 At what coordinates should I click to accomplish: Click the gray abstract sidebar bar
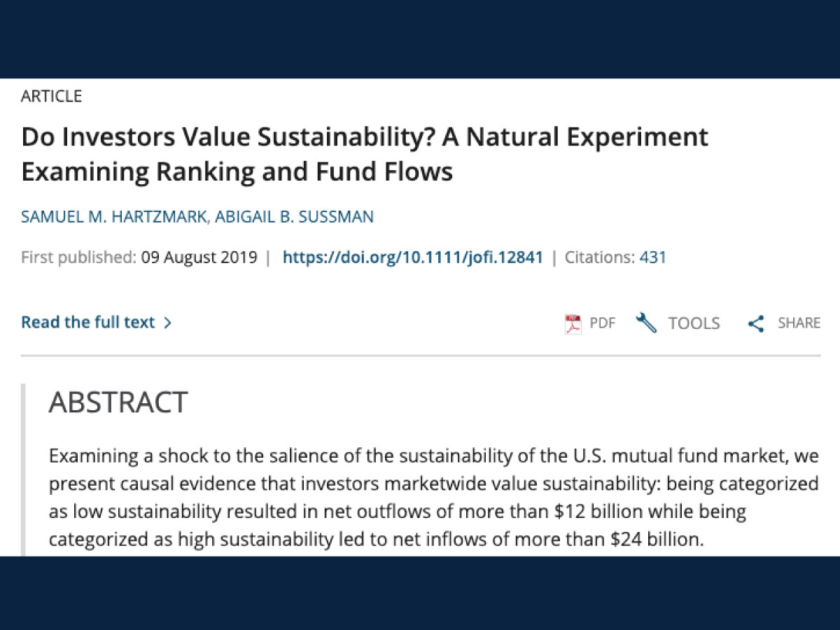click(23, 470)
